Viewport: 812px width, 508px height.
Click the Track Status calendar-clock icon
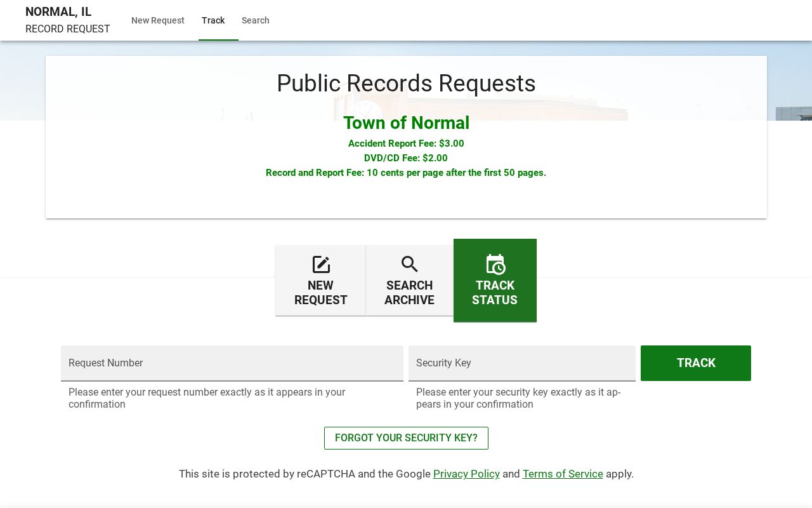[495, 264]
